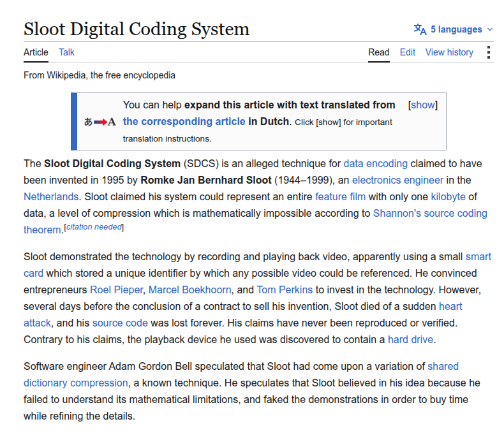Open the hard drive link
This screenshot has height=440, width=504.
pos(410,340)
